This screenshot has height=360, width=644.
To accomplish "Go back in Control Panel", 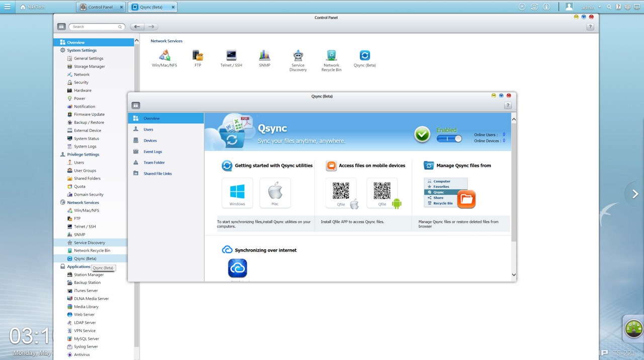I will 137,27.
